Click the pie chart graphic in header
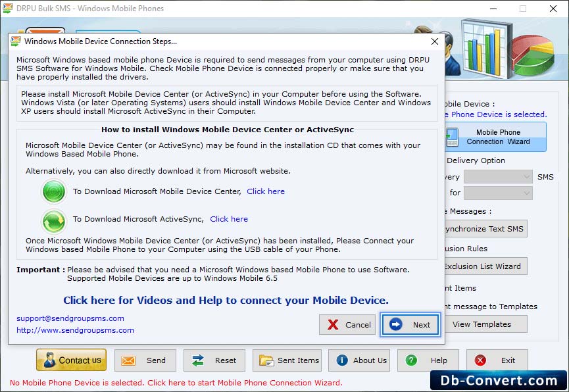Image resolution: width=569 pixels, height=392 pixels. coord(533,55)
